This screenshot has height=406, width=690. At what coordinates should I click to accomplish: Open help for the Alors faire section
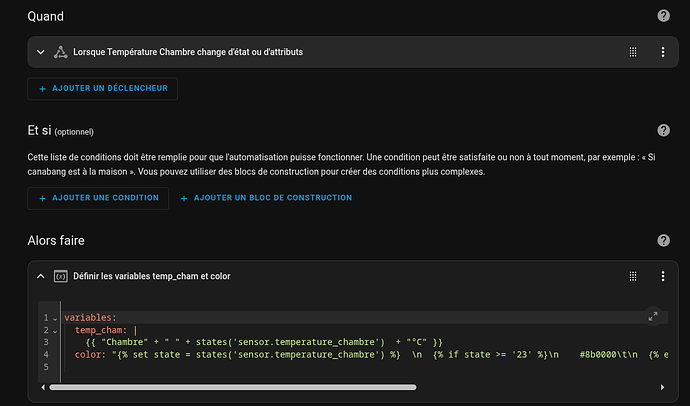click(x=663, y=241)
